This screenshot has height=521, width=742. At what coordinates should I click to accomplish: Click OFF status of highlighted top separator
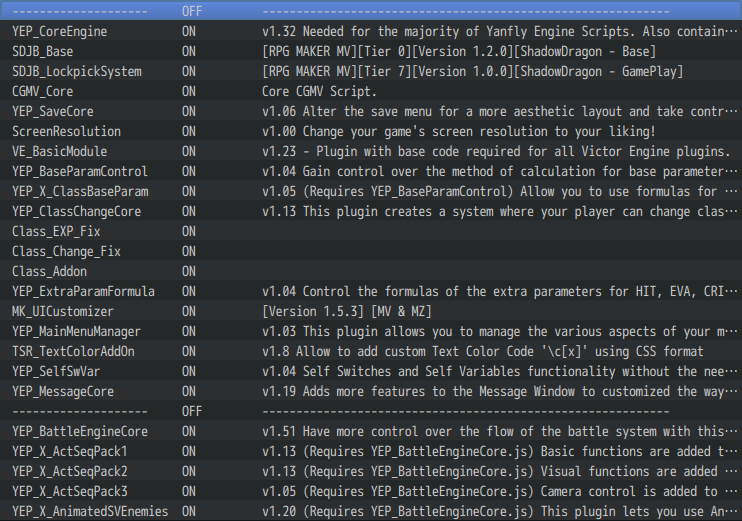coord(192,11)
